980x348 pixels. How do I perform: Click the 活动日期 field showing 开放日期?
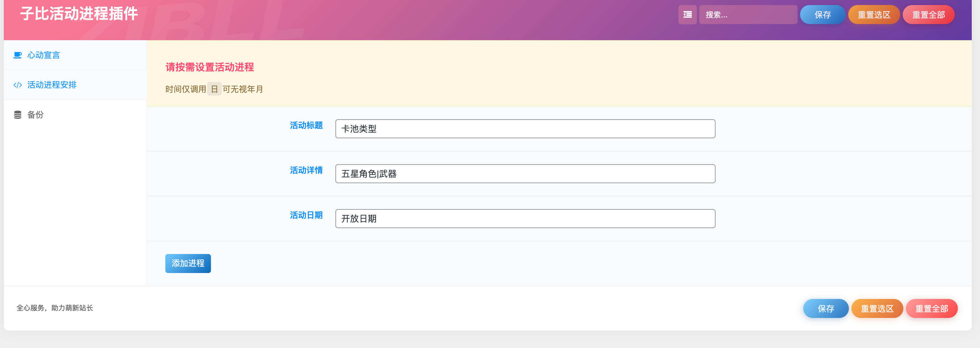click(525, 219)
